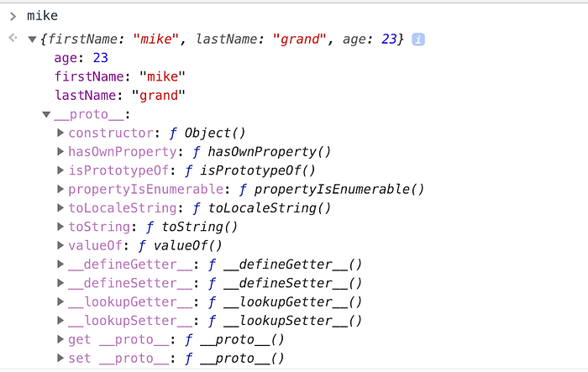The width and height of the screenshot is (588, 372).
Task: Select the firstName "mike" property row
Action: pyautogui.click(x=119, y=77)
